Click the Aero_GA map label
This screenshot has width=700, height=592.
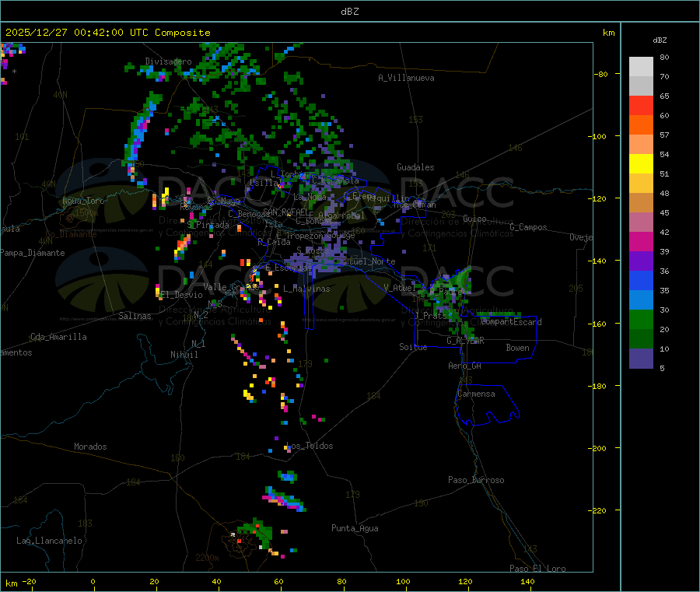point(465,366)
